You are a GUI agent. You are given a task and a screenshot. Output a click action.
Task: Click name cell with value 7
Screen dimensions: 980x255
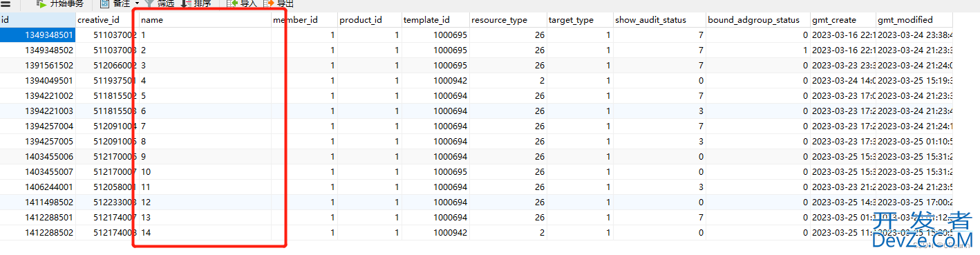coord(205,126)
